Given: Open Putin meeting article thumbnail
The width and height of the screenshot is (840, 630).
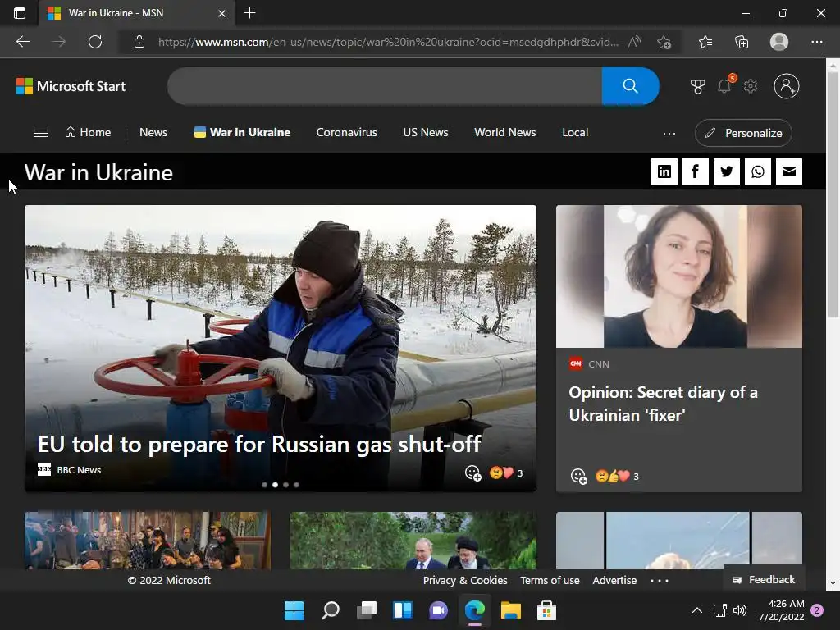Looking at the screenshot, I should [x=413, y=540].
